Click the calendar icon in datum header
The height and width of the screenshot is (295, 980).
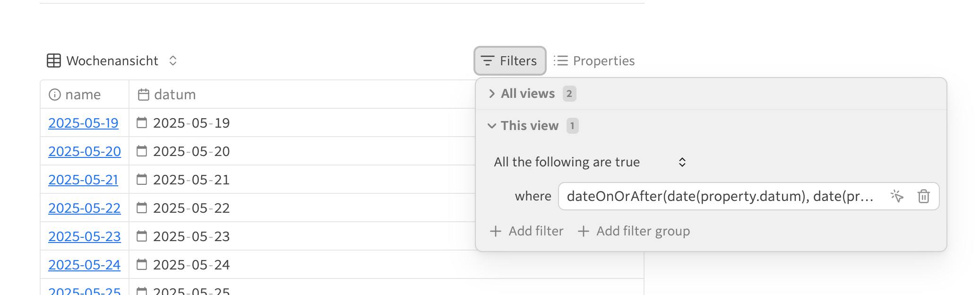[144, 95]
